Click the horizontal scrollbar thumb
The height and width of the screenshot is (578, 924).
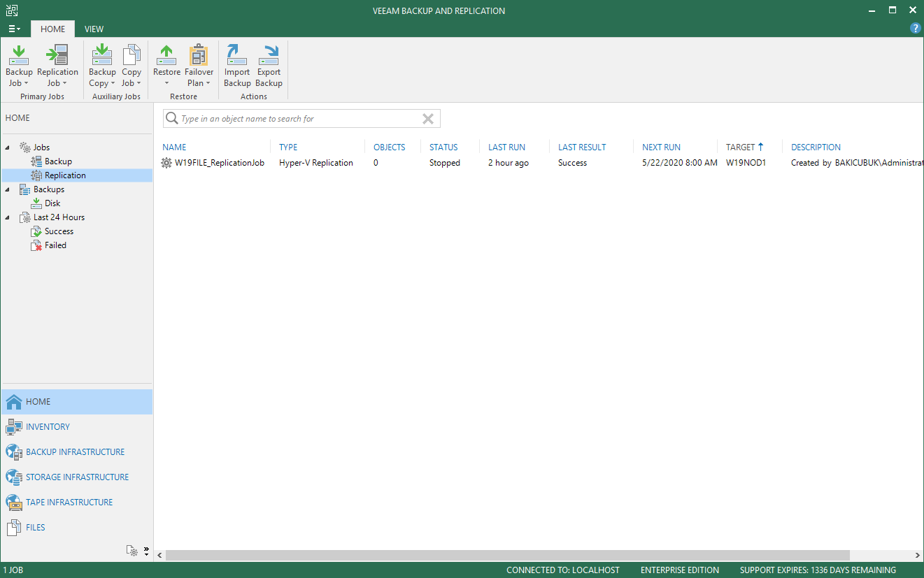tap(507, 556)
